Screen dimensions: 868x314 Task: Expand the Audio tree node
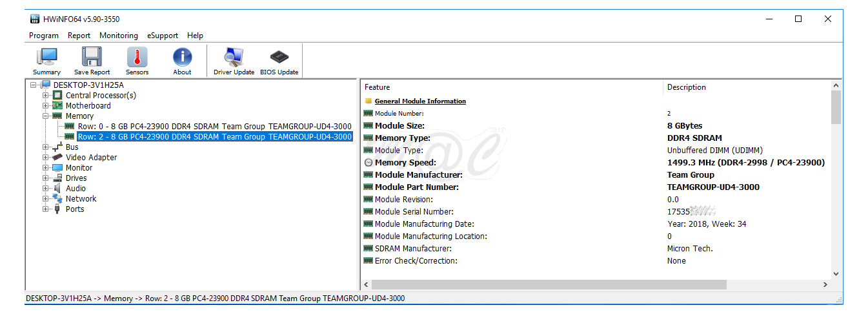pos(46,188)
